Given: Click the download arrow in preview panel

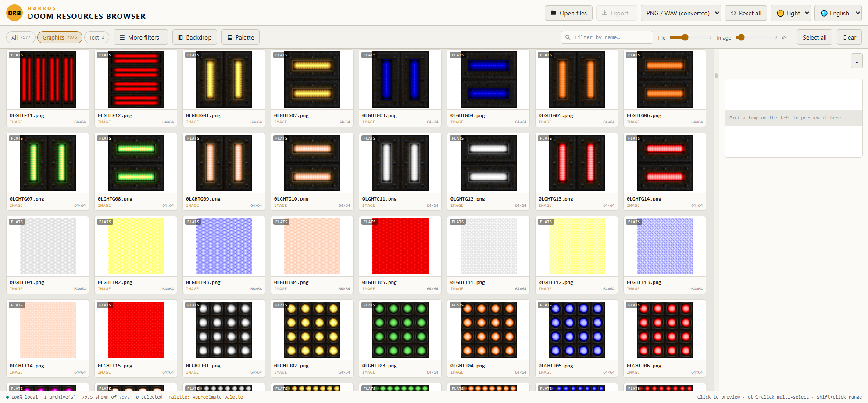Looking at the screenshot, I should [857, 61].
